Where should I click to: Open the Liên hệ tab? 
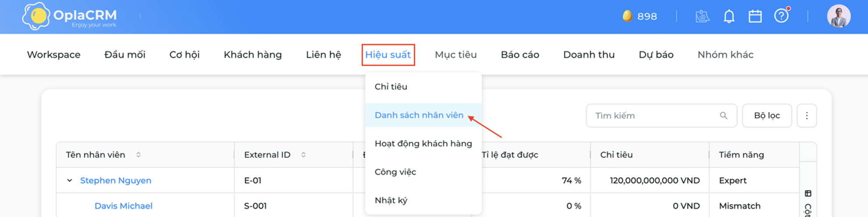323,55
